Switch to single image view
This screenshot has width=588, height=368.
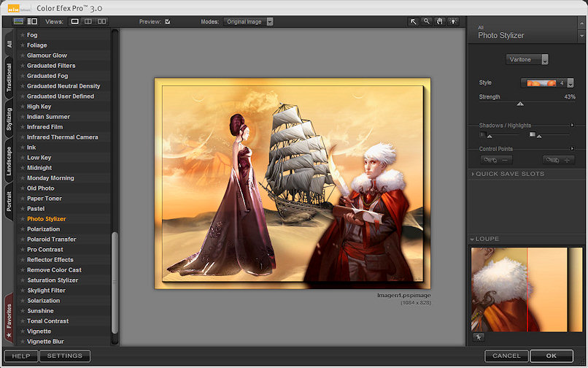click(x=74, y=22)
